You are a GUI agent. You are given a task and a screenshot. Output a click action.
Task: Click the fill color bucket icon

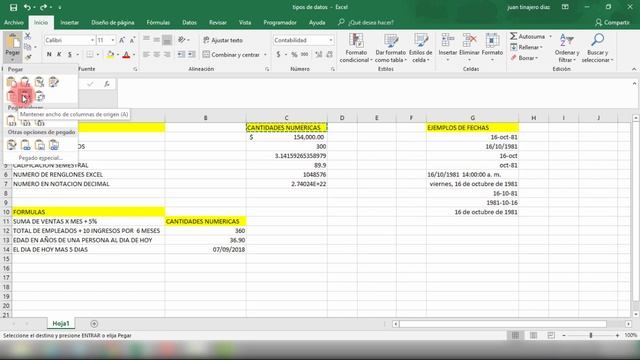pos(110,54)
